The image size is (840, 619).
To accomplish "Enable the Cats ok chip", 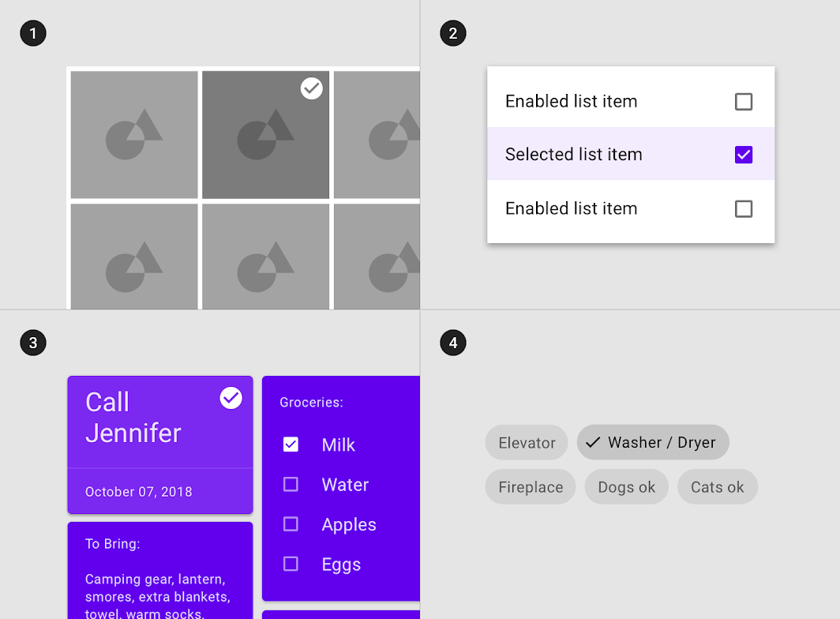I will [717, 486].
